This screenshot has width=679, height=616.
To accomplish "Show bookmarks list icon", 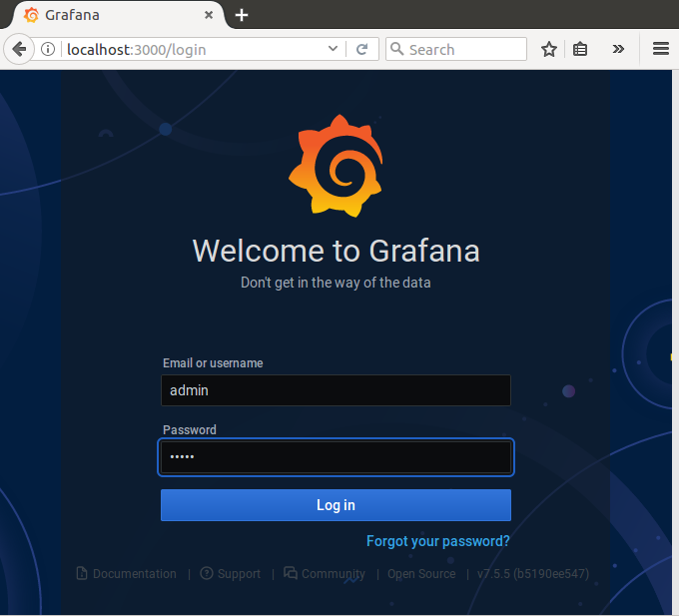I will (580, 49).
